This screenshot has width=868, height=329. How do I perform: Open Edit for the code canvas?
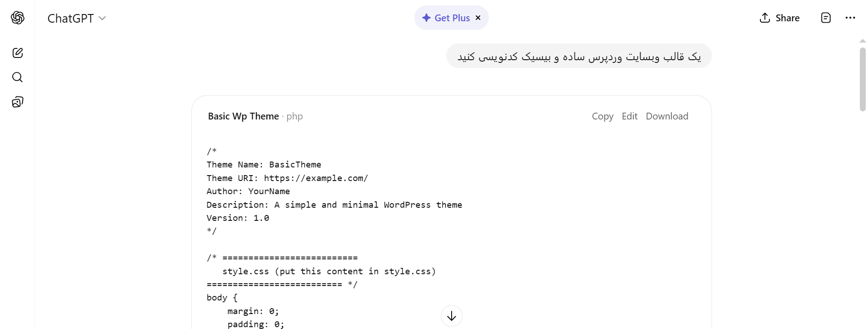[x=630, y=116]
